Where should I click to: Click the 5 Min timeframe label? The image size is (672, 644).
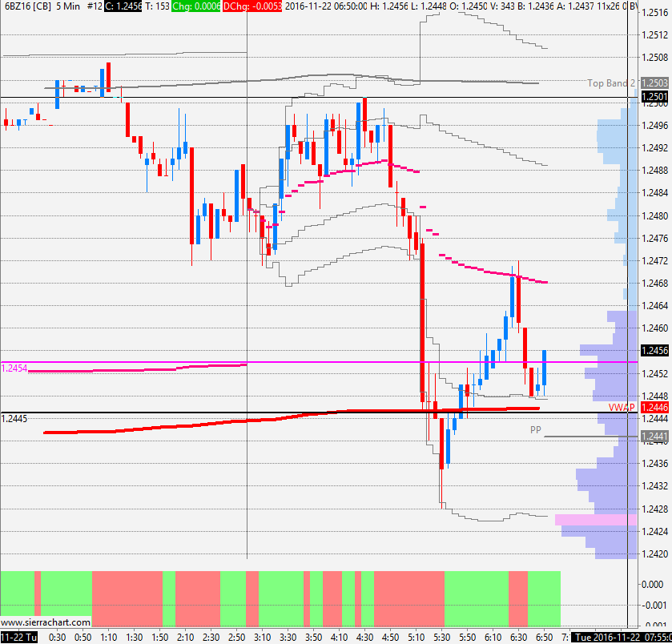pyautogui.click(x=68, y=6)
